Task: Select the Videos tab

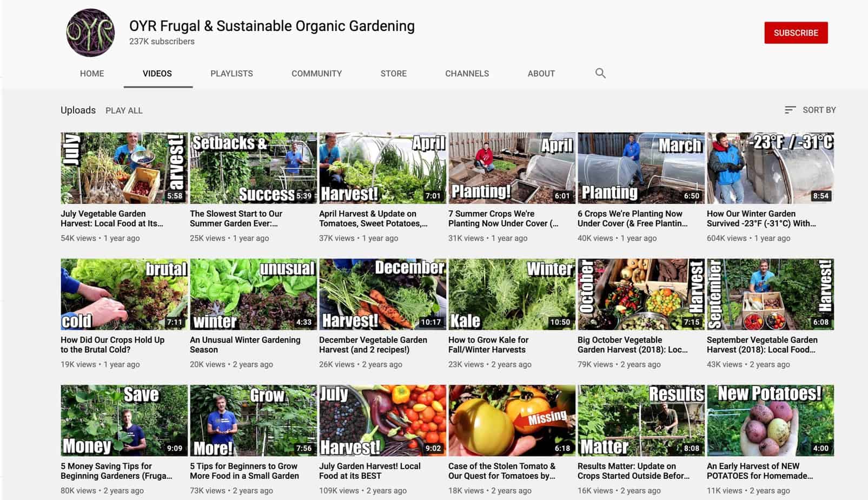Action: [157, 74]
